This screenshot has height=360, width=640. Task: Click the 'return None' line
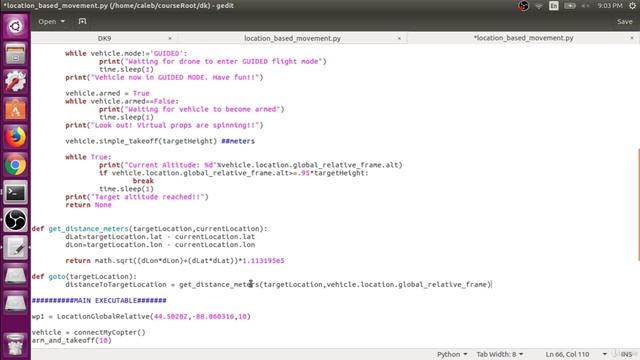point(88,205)
